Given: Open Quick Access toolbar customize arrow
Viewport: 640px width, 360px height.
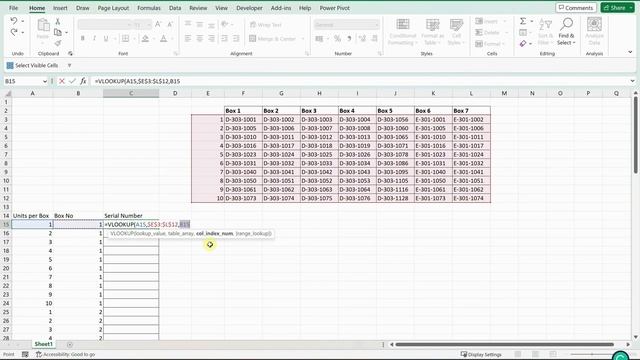Looking at the screenshot, I should [69, 65].
